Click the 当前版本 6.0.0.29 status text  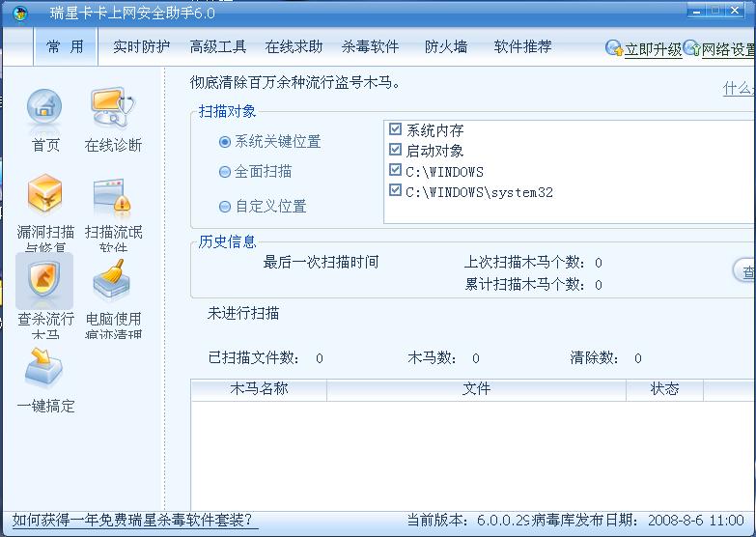468,521
